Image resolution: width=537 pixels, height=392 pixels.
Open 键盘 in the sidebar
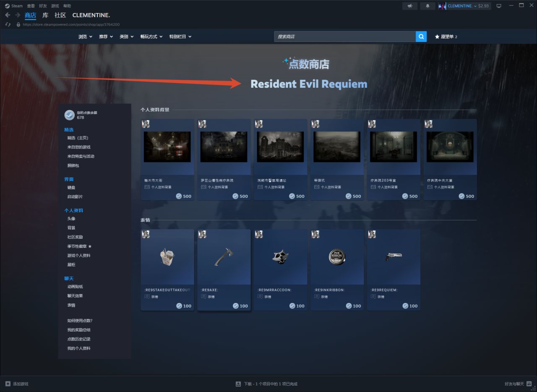click(x=71, y=187)
